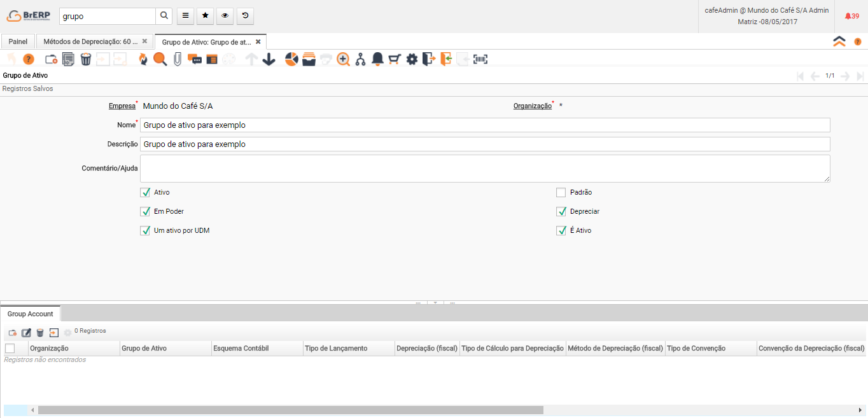Open the hamburger menu next to search
Screen dimensions: 868x418
pos(185,15)
